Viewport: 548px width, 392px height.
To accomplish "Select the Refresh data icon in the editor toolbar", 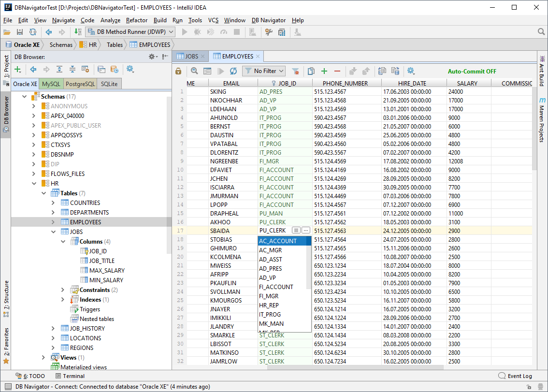I will click(x=233, y=71).
